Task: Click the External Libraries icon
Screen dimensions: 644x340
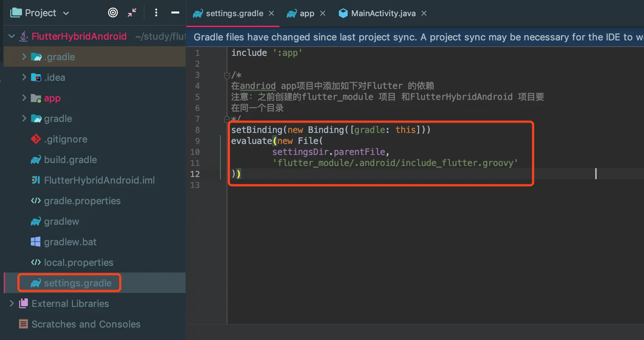Action: (23, 303)
